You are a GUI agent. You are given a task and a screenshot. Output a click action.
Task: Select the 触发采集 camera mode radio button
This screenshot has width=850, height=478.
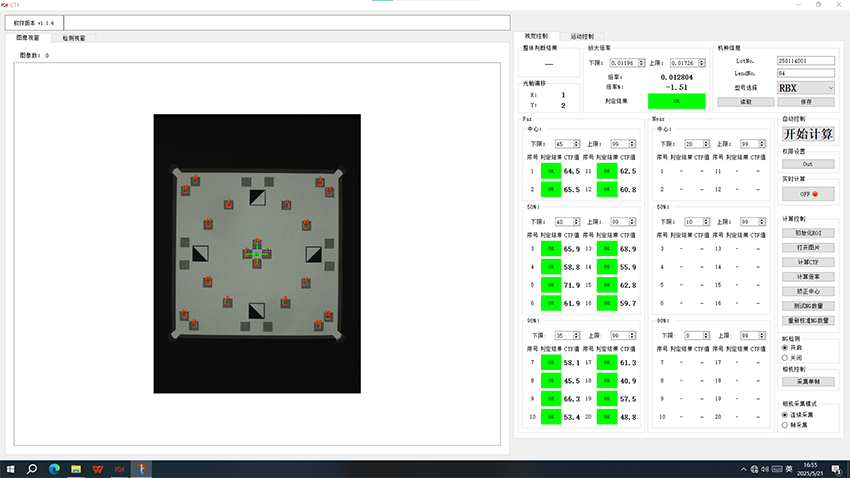785,423
